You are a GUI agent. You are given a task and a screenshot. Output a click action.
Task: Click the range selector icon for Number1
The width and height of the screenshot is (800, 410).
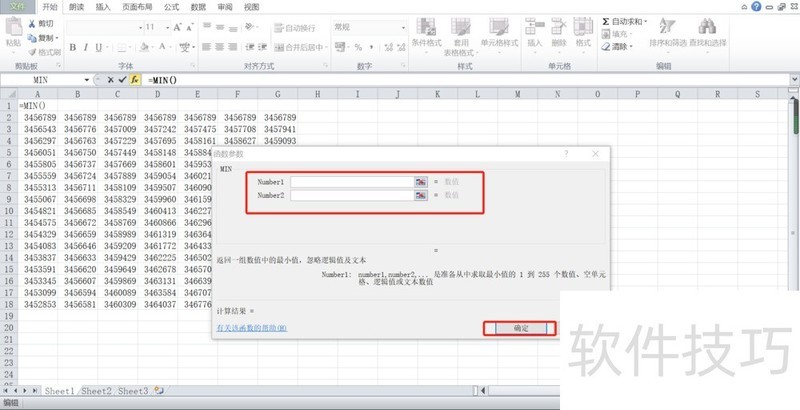click(421, 182)
